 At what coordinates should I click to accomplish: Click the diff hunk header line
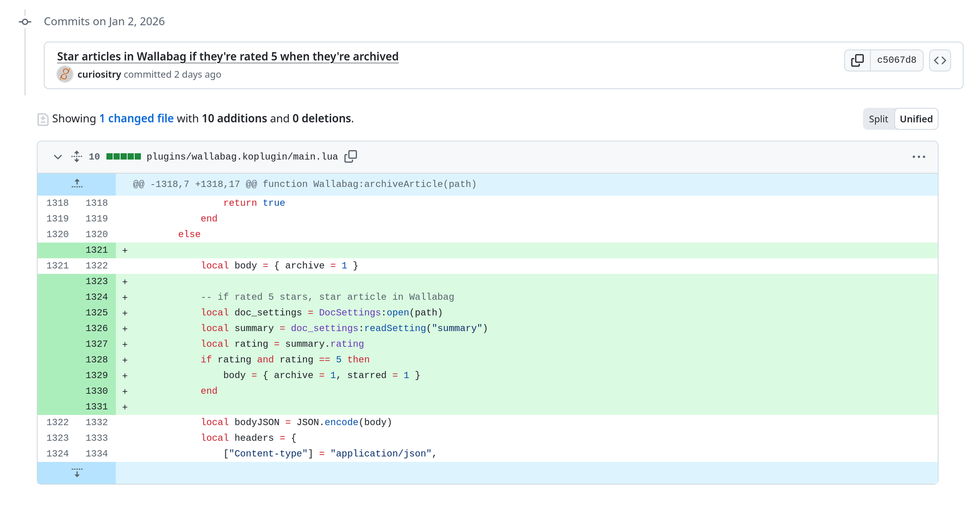coord(304,184)
